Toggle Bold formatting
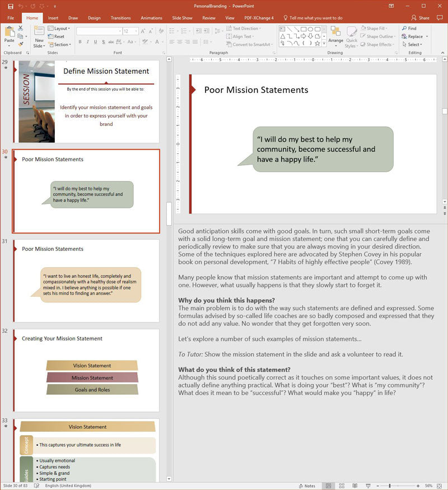This screenshot has width=448, height=490. (x=80, y=41)
